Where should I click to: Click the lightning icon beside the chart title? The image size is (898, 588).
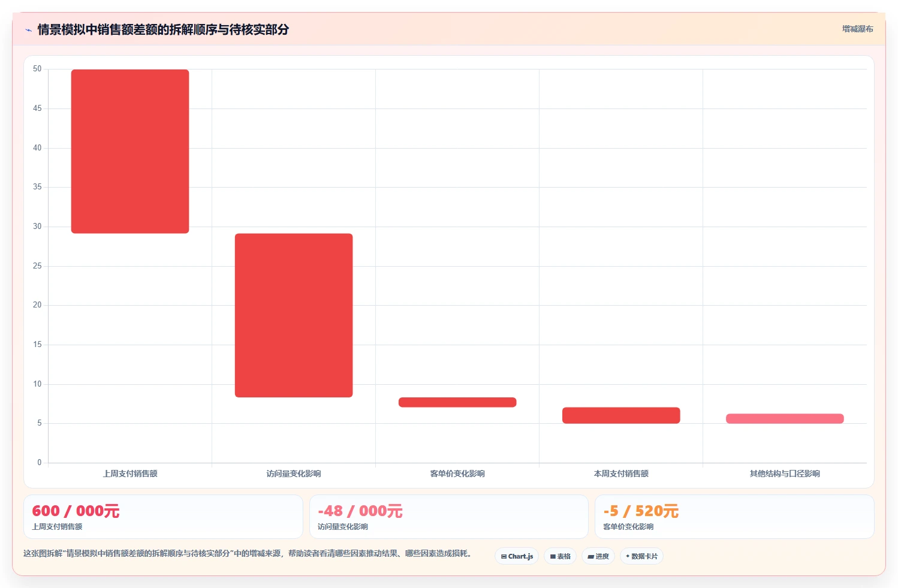(28, 30)
